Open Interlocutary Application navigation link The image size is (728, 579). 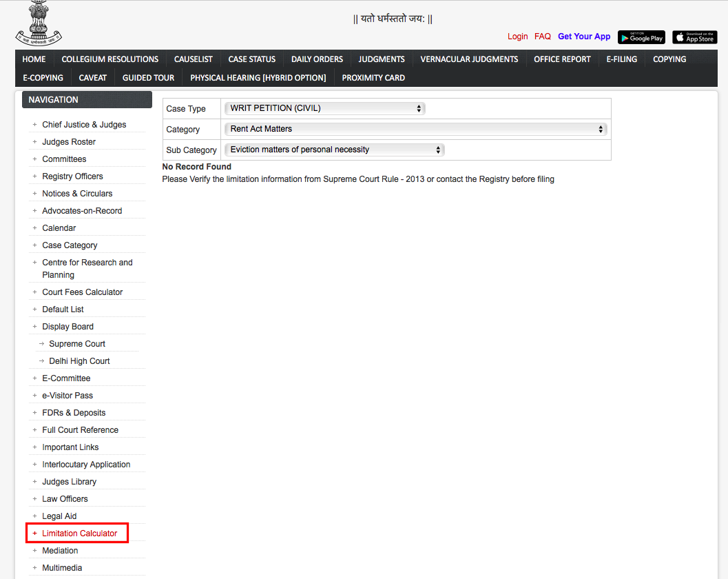[x=86, y=464]
